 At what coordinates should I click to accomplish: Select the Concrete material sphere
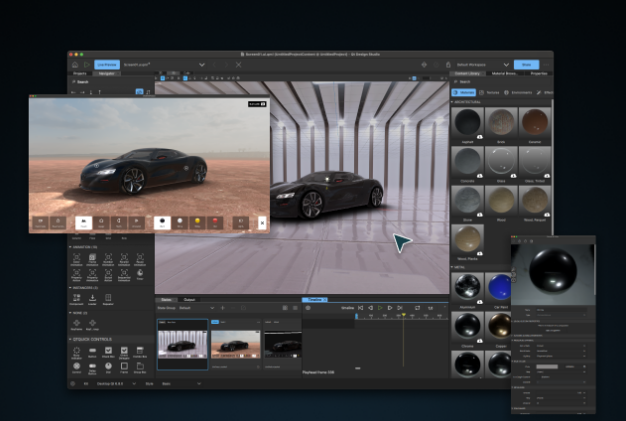(x=468, y=162)
